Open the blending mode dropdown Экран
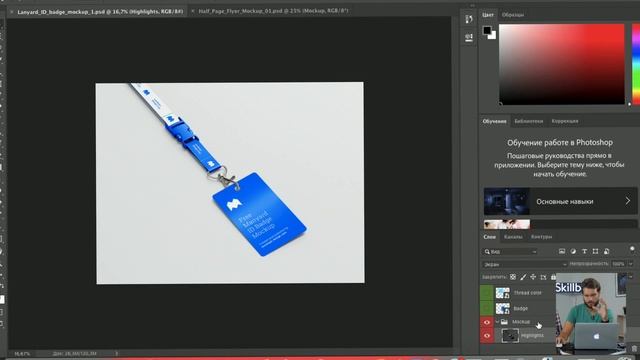The height and width of the screenshot is (360, 640). [x=524, y=264]
